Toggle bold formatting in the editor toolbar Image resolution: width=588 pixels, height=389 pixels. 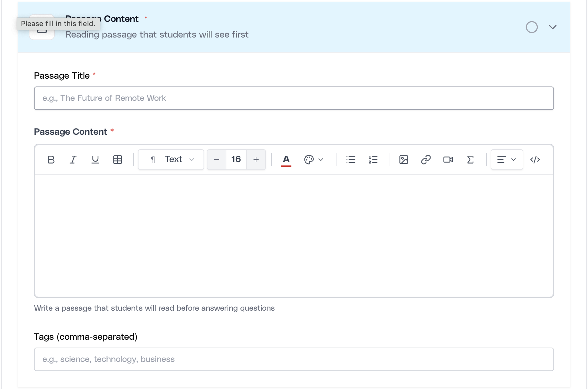click(51, 160)
